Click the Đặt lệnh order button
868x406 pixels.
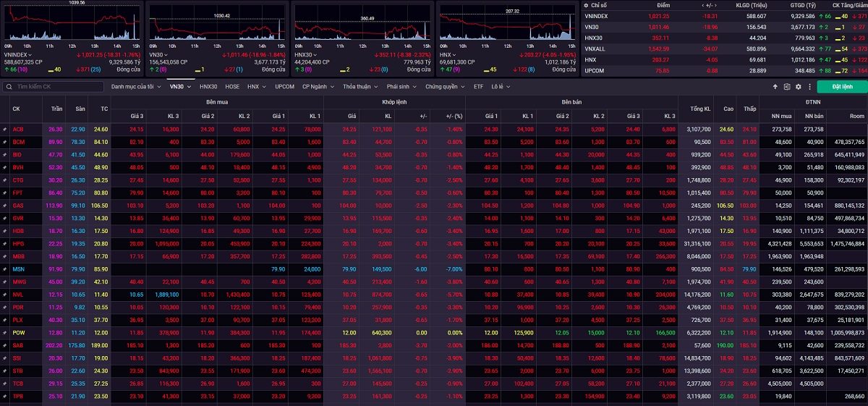(843, 86)
